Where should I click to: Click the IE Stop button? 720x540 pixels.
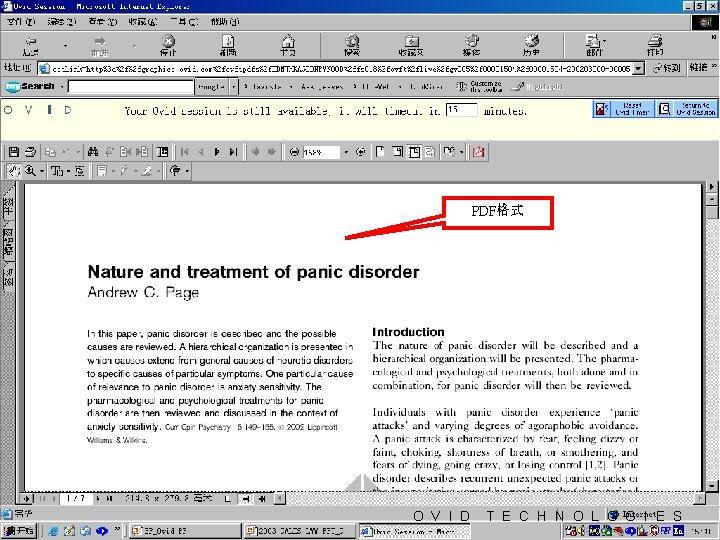pyautogui.click(x=169, y=45)
